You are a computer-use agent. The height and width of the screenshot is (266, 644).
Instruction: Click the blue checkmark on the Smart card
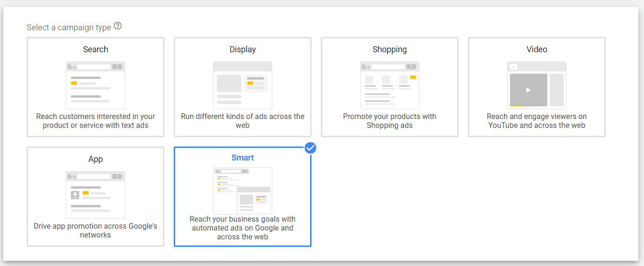click(311, 148)
